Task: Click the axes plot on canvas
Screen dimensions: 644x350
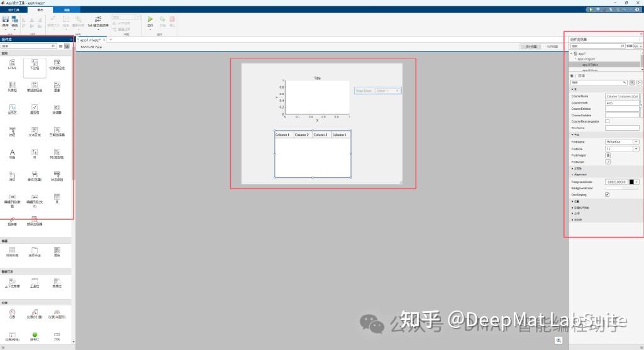Action: (x=317, y=97)
